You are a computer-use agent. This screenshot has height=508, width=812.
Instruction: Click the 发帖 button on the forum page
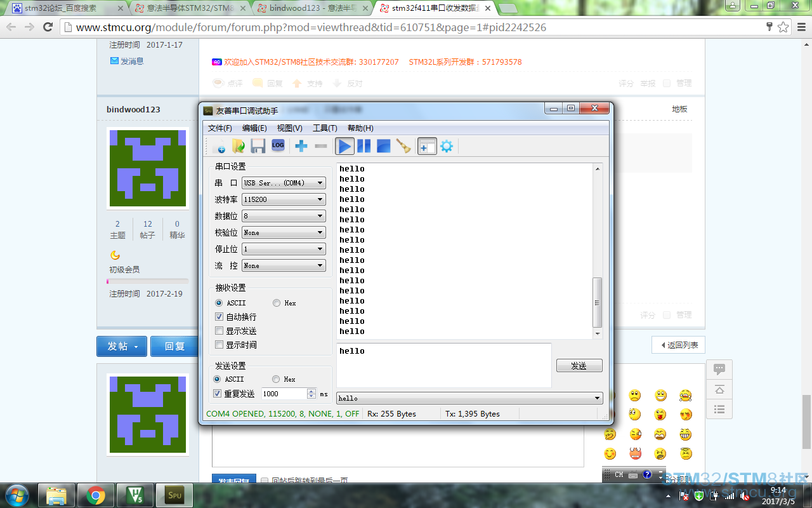pyautogui.click(x=122, y=346)
